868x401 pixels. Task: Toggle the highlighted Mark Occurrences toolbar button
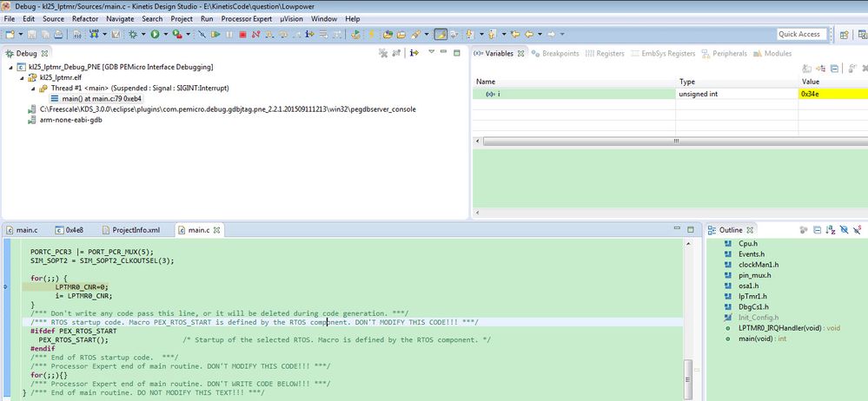(x=441, y=35)
